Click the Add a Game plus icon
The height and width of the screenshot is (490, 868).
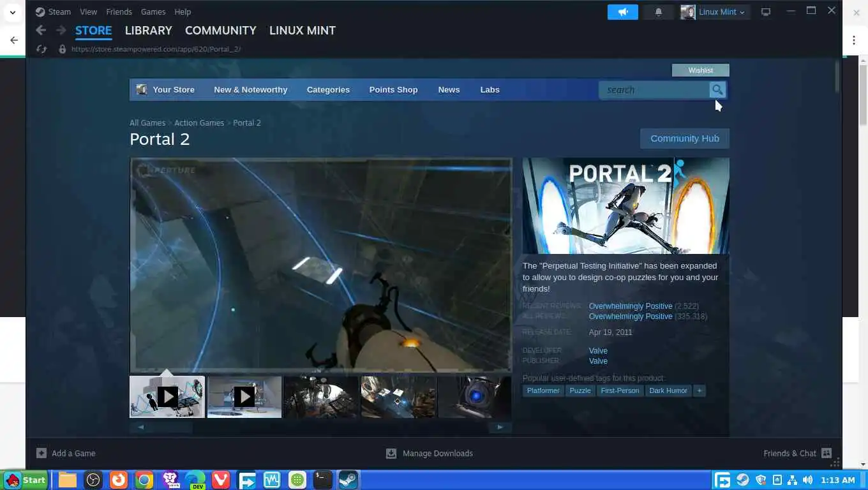coord(41,453)
